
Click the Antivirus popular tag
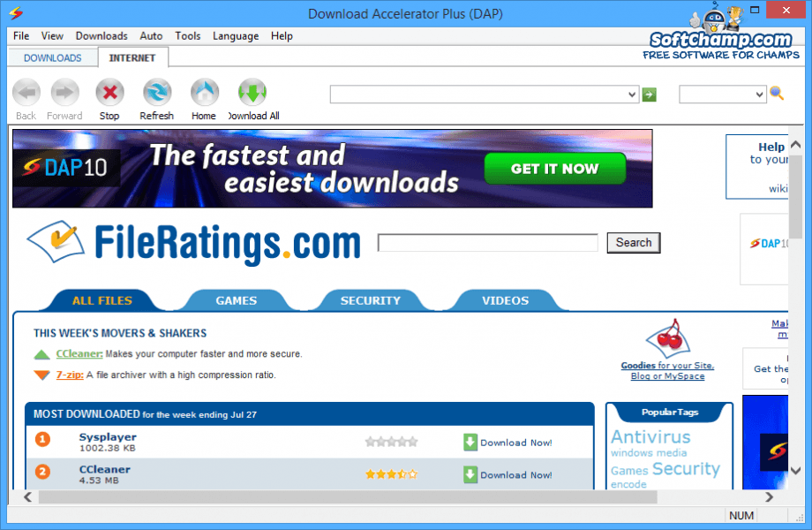coord(650,436)
